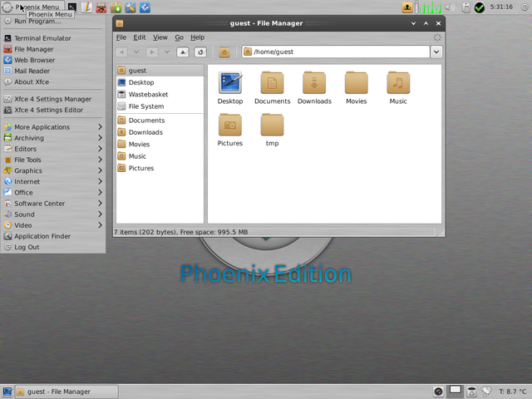Select Wastebasket in the side pane
This screenshot has height=399, width=532.
[x=160, y=94]
